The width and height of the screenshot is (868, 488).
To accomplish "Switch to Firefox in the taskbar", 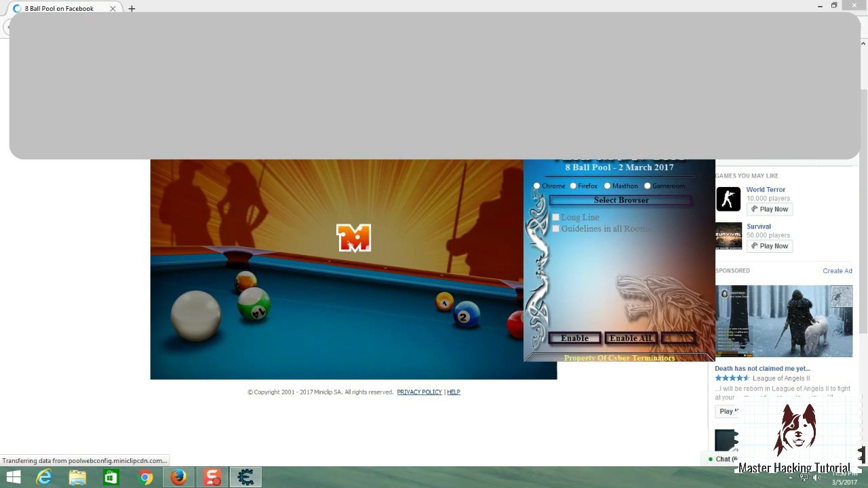I will coord(178,477).
